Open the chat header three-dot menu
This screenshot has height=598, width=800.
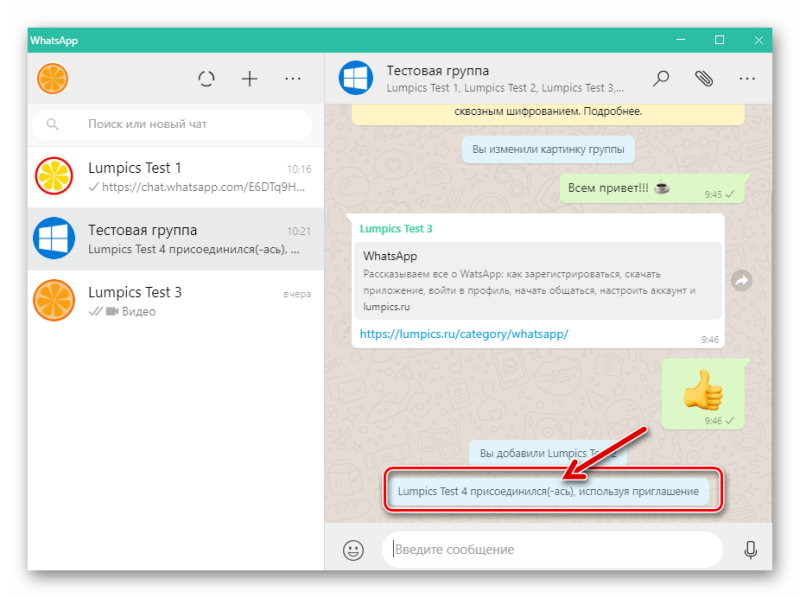click(747, 79)
